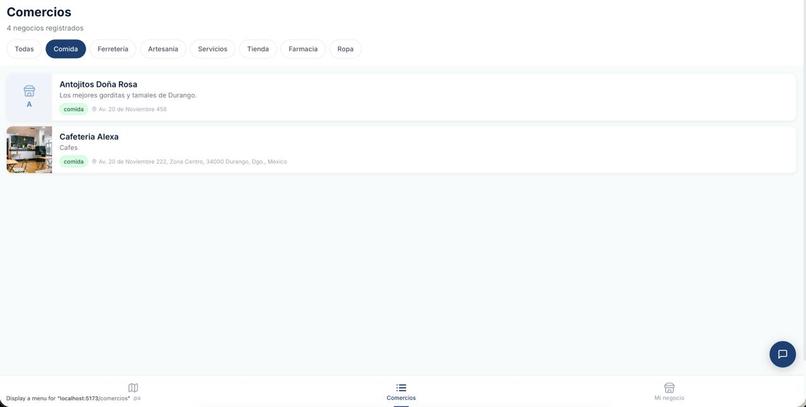Click the location pin beside Av. 20 de Noviembre 456

point(94,109)
